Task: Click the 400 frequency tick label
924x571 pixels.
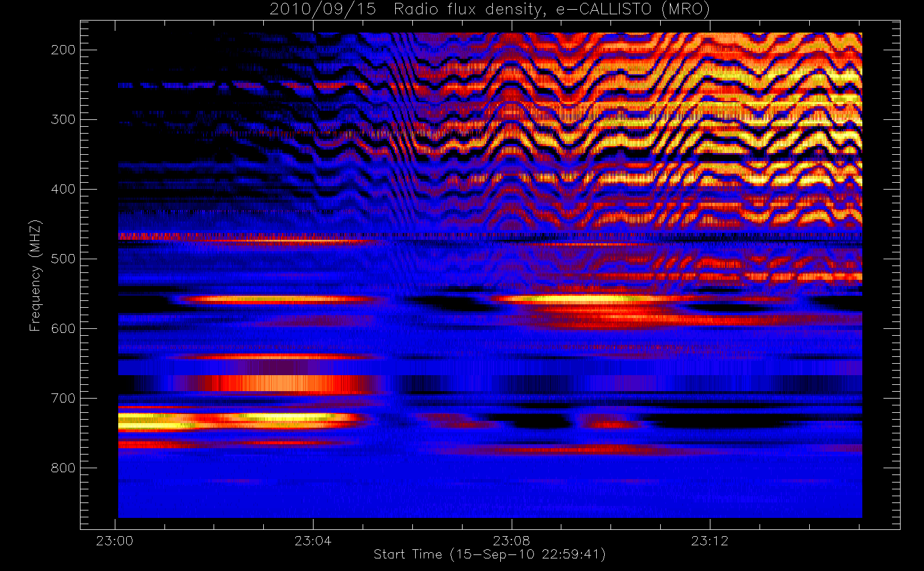Action: coord(63,189)
